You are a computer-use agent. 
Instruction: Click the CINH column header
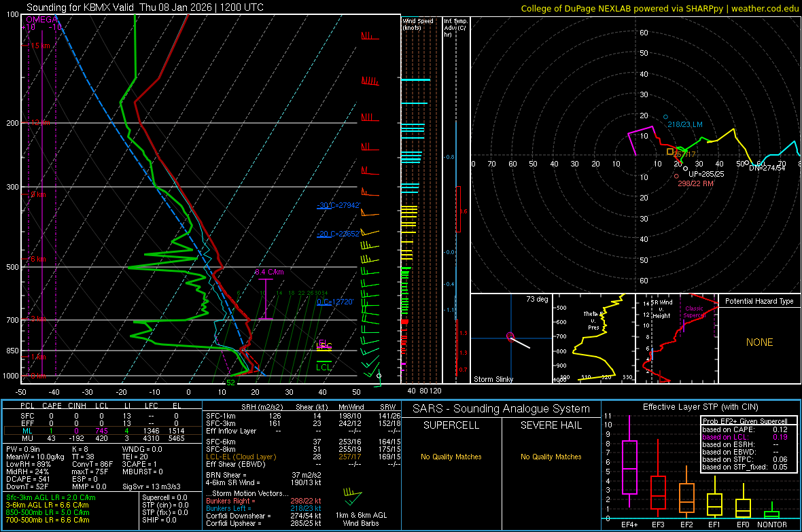pos(77,406)
